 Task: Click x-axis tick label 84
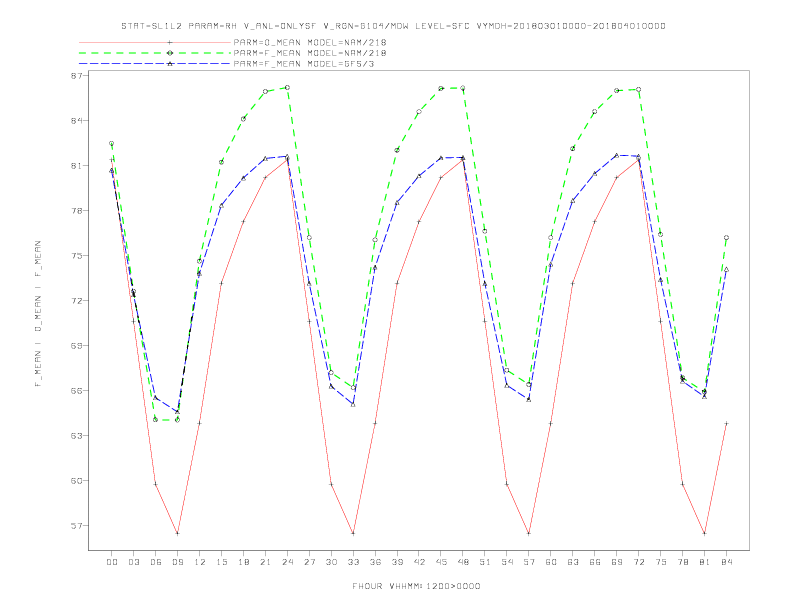(726, 562)
